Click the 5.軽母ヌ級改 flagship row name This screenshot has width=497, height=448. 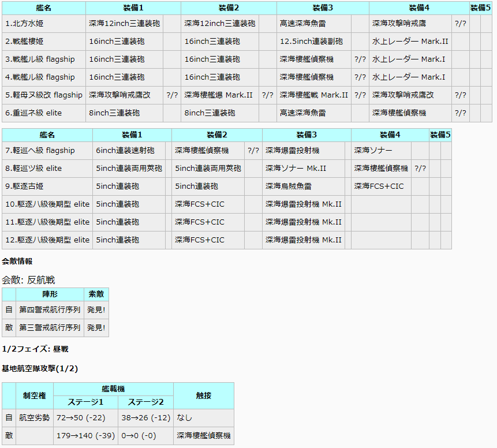pyautogui.click(x=44, y=95)
